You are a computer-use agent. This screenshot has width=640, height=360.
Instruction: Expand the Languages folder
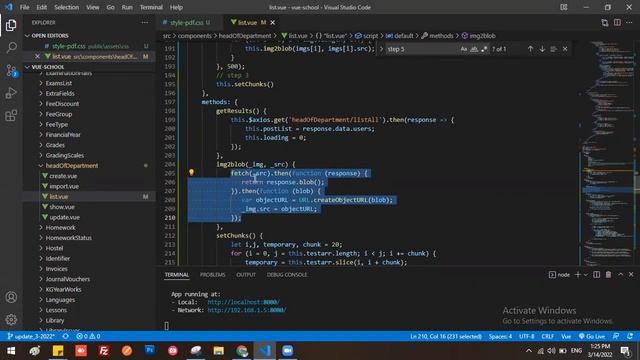[x=60, y=300]
